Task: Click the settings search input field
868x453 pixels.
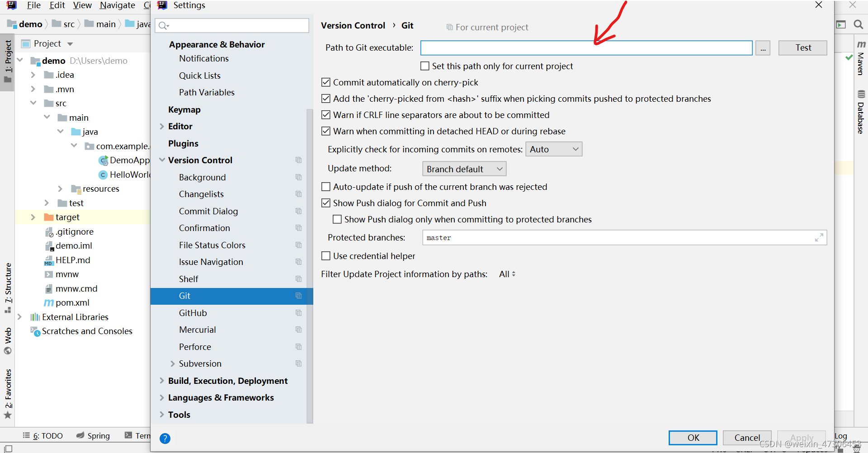Action: click(x=232, y=26)
